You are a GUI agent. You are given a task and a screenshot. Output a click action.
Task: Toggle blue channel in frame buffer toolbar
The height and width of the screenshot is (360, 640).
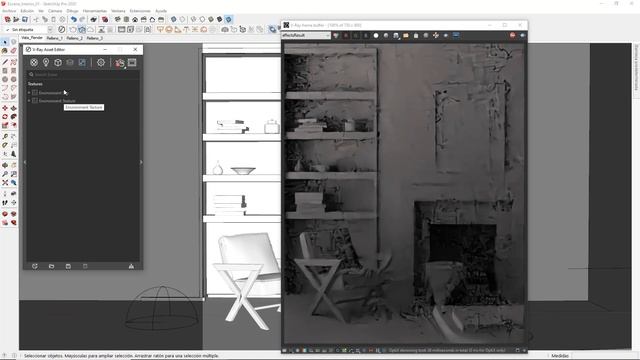(366, 36)
